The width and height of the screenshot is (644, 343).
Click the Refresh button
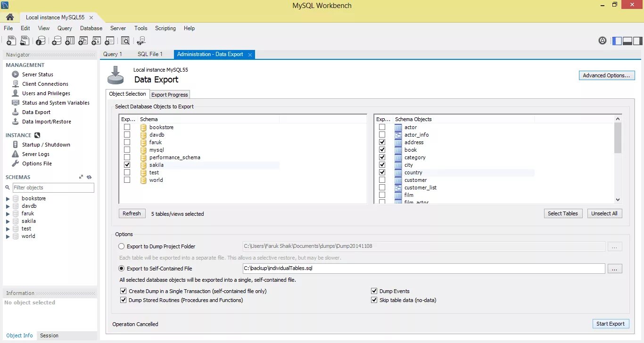click(x=132, y=213)
